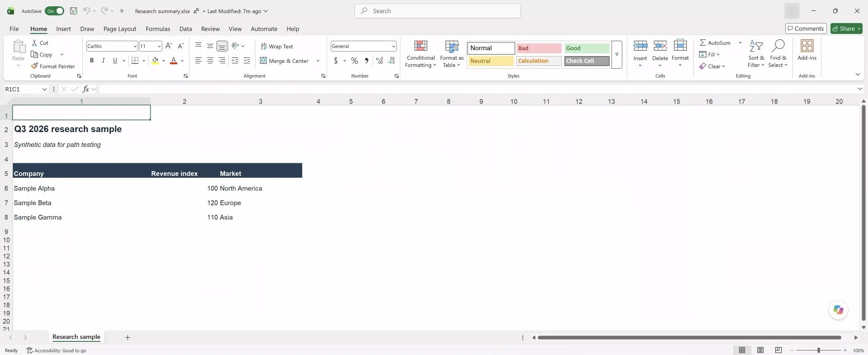Screen dimensions: 868x355
Task: Toggle Bold formatting
Action: click(x=92, y=60)
